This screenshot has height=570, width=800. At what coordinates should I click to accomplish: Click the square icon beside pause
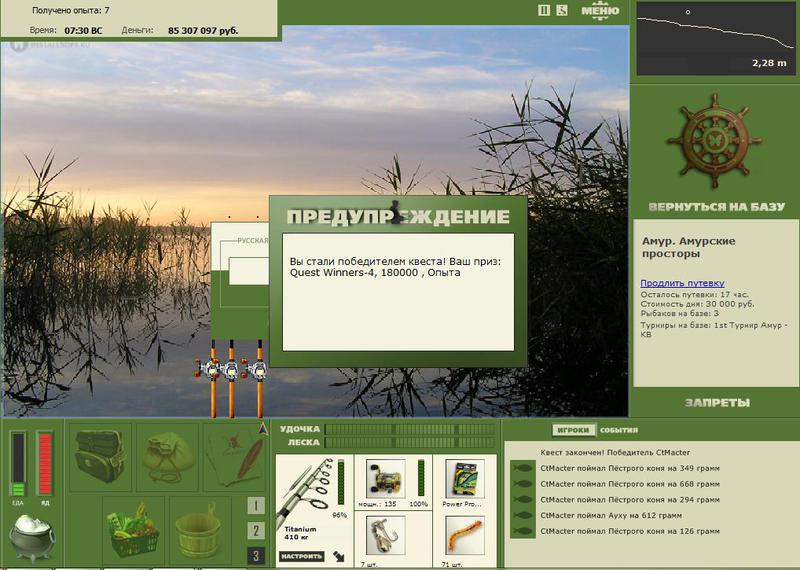[x=562, y=10]
